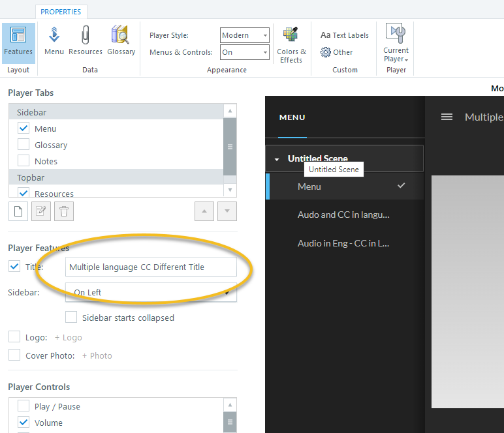Toggle the Menu sidebar checkbox
504x433 pixels.
[x=24, y=128]
